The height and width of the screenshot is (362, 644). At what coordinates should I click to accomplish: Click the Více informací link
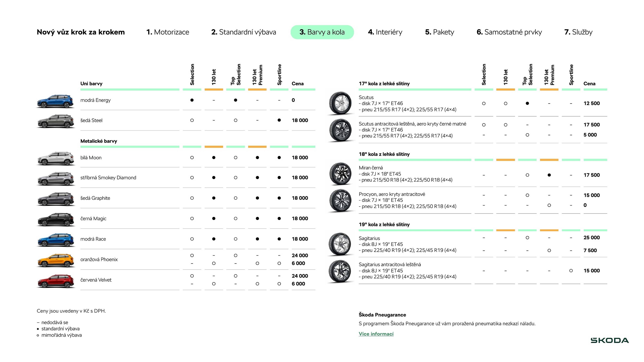click(x=376, y=334)
